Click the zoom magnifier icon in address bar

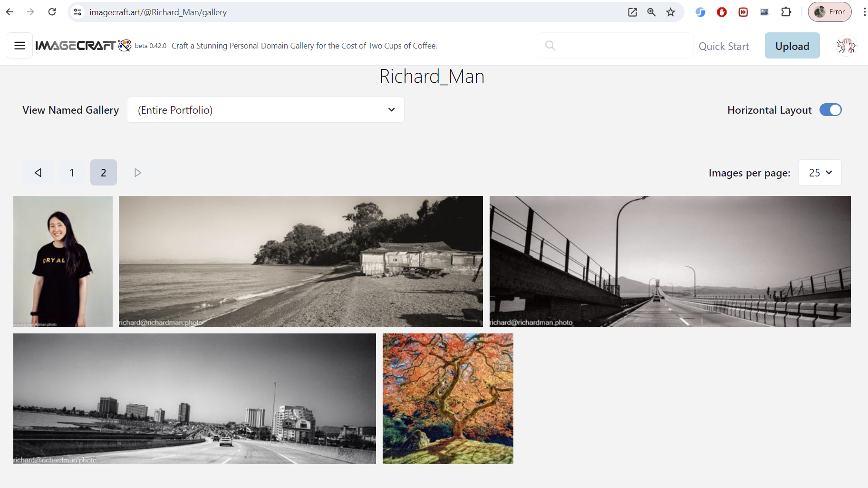[x=651, y=12]
